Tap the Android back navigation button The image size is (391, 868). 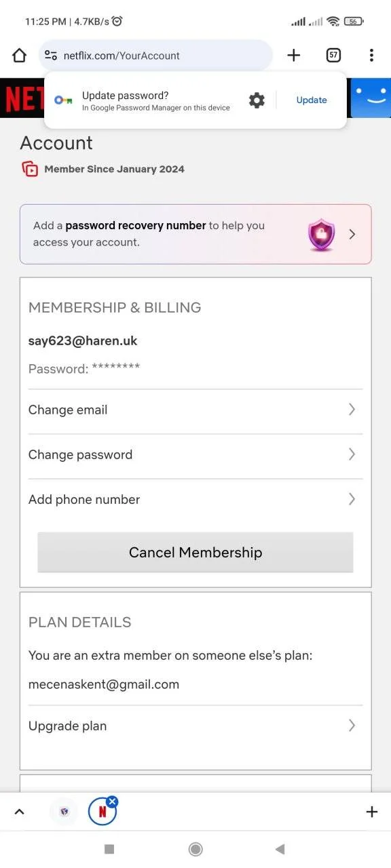[280, 849]
